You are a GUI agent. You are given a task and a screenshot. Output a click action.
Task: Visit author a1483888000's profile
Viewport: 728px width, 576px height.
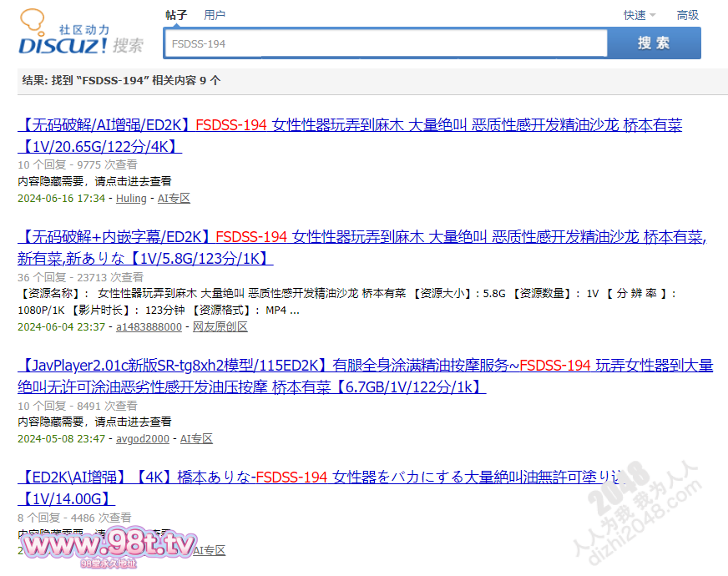[x=149, y=326]
